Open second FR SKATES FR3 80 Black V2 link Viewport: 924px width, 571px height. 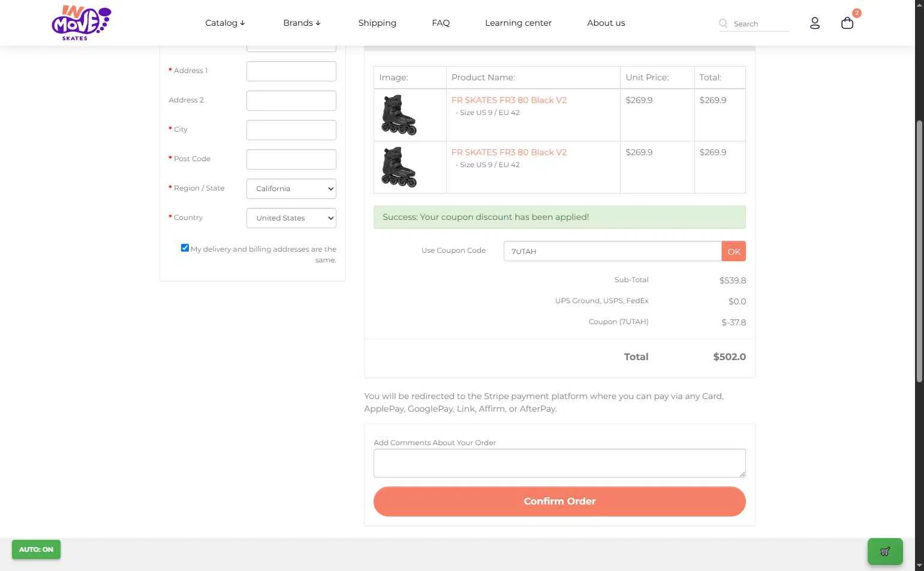(509, 152)
